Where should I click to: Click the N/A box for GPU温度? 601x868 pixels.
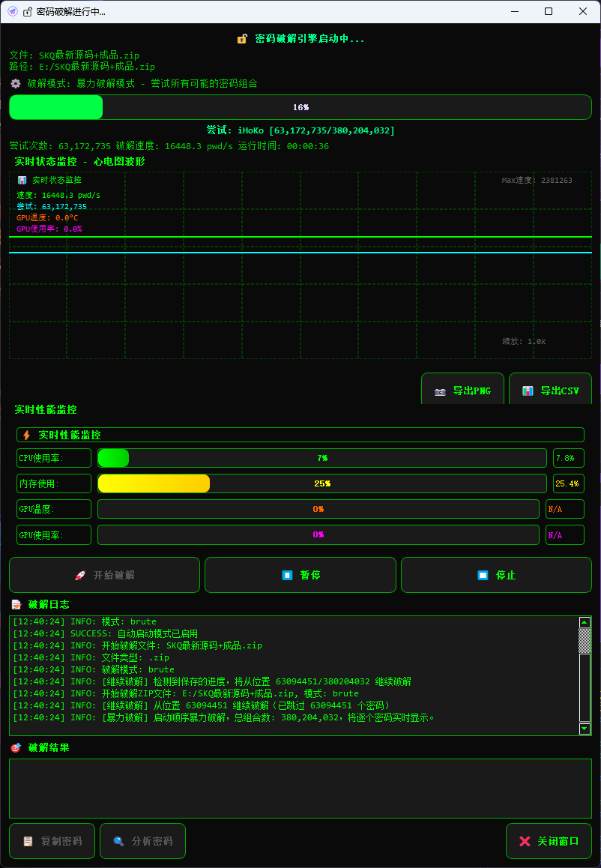point(565,509)
